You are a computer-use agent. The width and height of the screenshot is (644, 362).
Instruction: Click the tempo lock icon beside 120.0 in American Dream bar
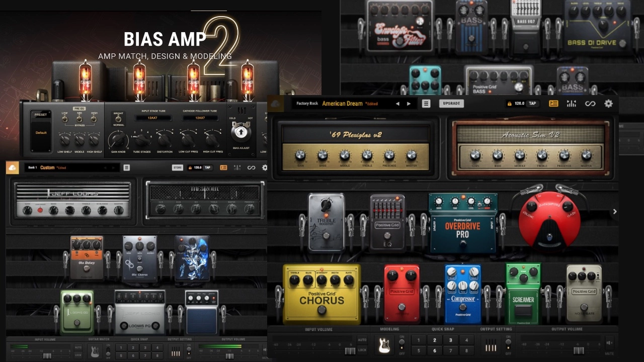[x=509, y=104]
